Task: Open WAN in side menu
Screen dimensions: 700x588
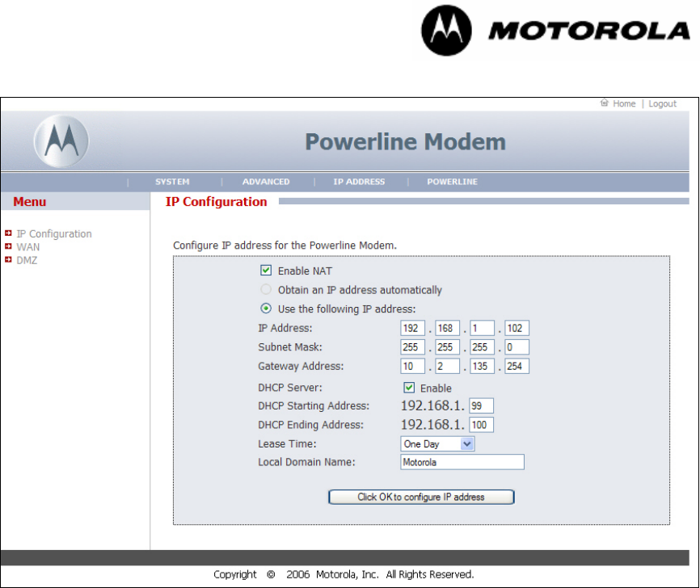Action: click(x=28, y=247)
